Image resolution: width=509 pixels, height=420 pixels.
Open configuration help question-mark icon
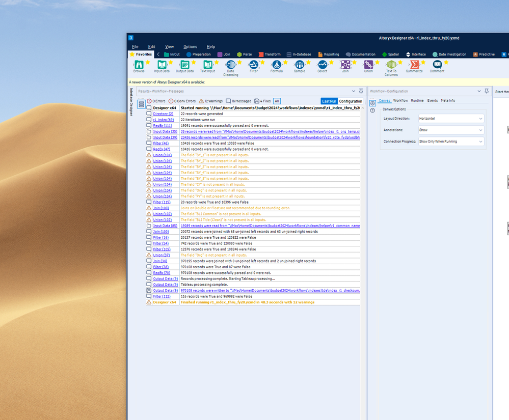372,110
